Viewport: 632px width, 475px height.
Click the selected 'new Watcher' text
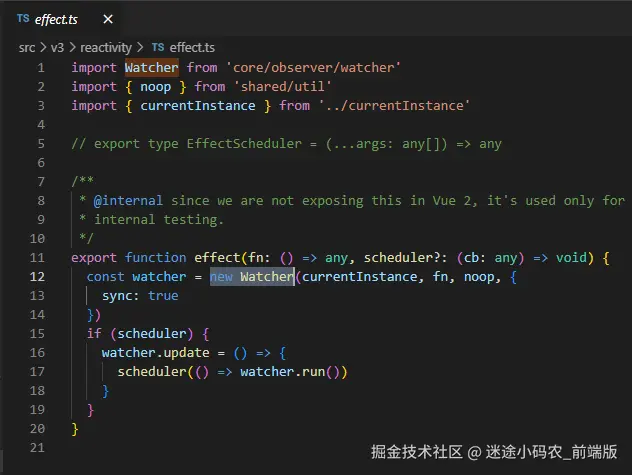click(x=252, y=277)
